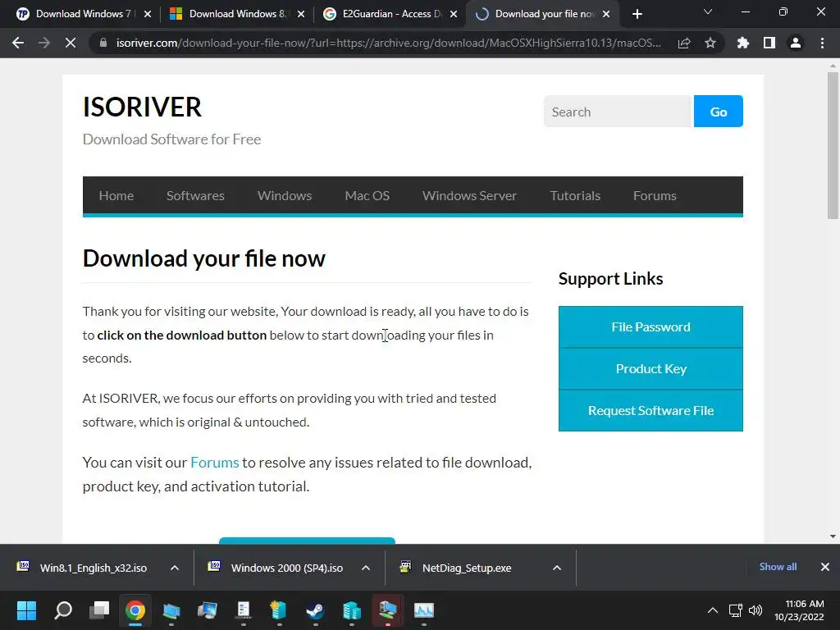This screenshot has height=630, width=840.
Task: Open site info via the padlock icon
Action: point(103,43)
